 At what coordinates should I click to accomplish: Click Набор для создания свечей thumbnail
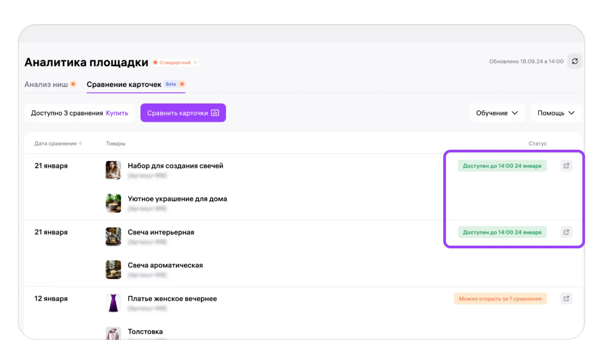(113, 170)
